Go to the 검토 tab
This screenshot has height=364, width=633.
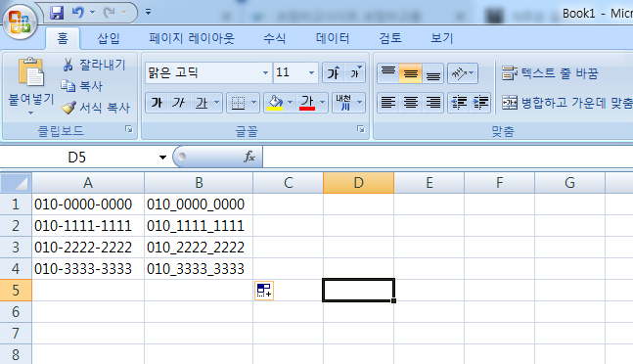click(390, 38)
